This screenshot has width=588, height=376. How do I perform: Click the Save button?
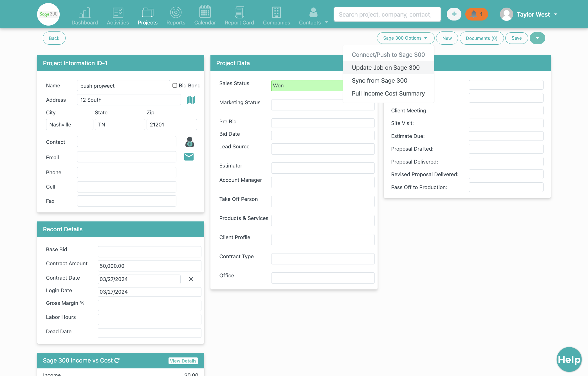pos(517,38)
